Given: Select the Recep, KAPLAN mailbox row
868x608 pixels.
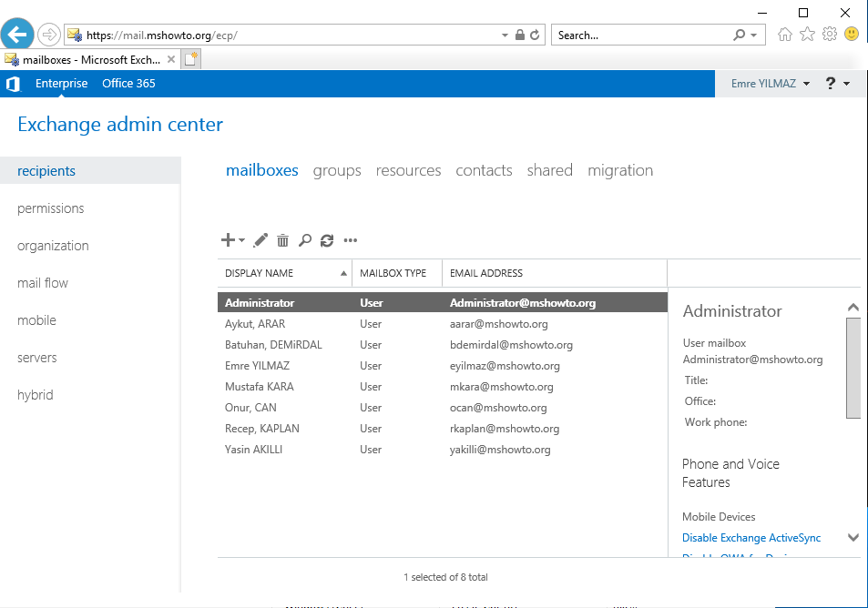Looking at the screenshot, I should [x=443, y=429].
